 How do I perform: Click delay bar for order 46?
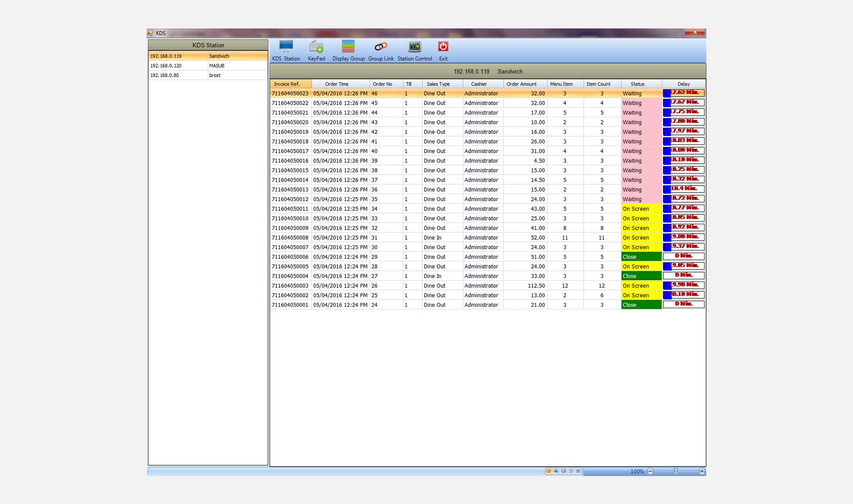683,93
